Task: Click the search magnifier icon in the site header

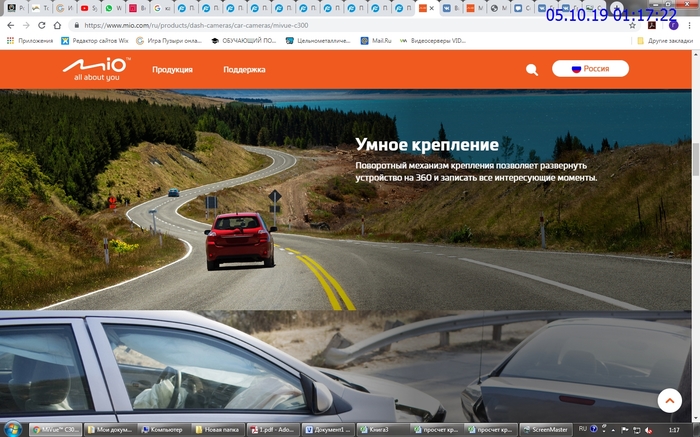Action: pyautogui.click(x=532, y=70)
